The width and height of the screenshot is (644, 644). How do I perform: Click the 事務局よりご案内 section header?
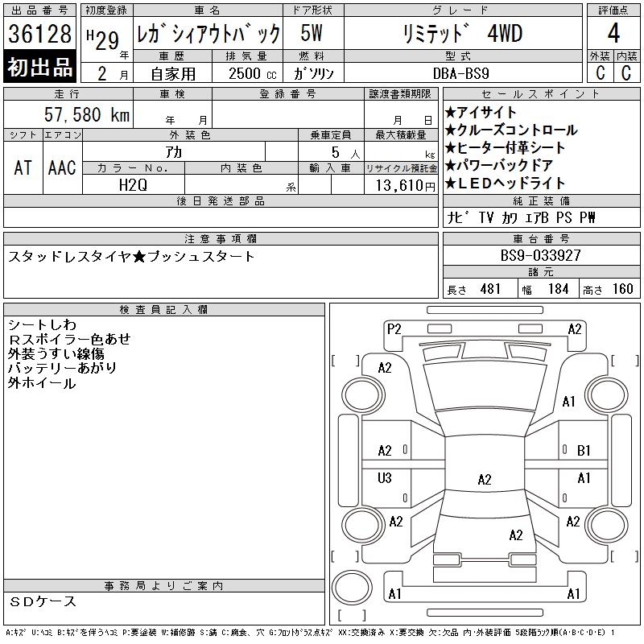tap(164, 586)
